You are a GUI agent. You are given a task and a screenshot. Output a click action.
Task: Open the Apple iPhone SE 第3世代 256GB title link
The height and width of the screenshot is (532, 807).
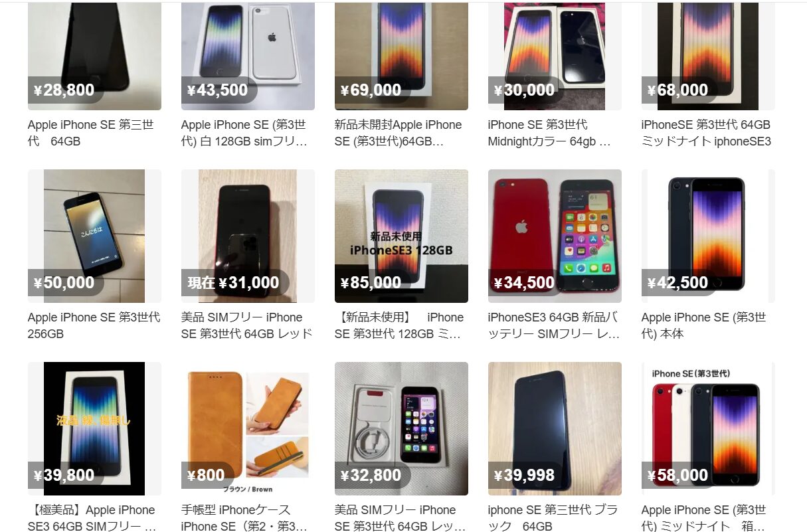94,325
